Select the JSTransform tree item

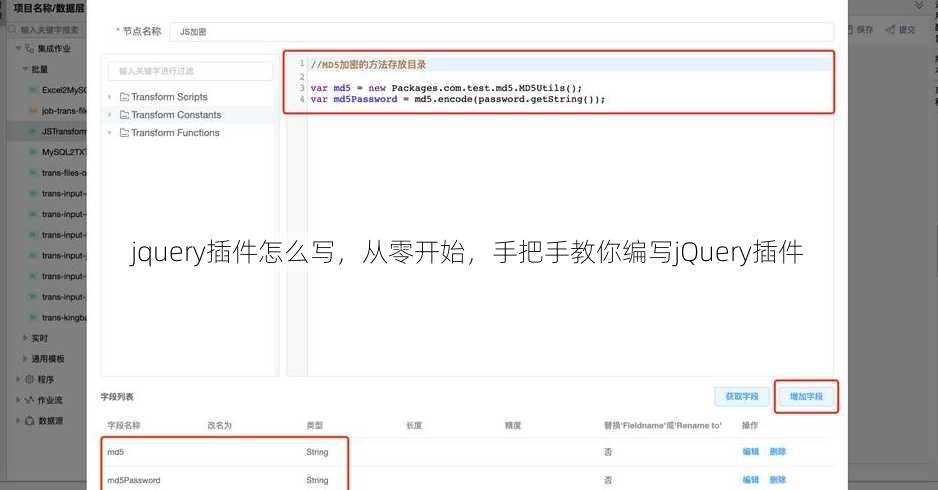pos(64,131)
